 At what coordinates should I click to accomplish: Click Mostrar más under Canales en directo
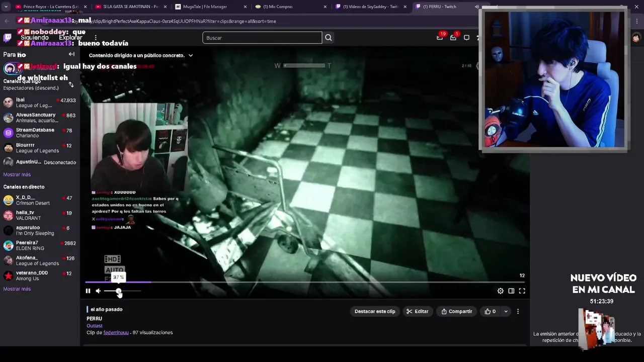(x=17, y=289)
